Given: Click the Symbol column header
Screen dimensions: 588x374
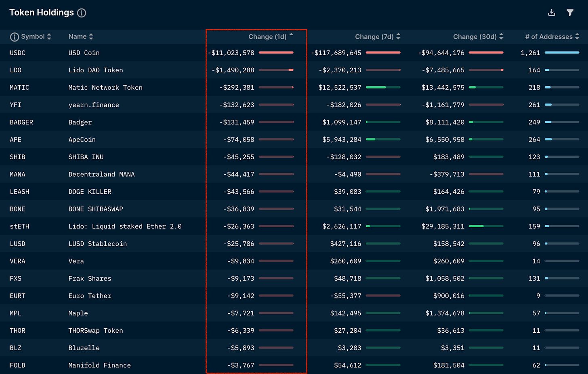Looking at the screenshot, I should pyautogui.click(x=33, y=36).
